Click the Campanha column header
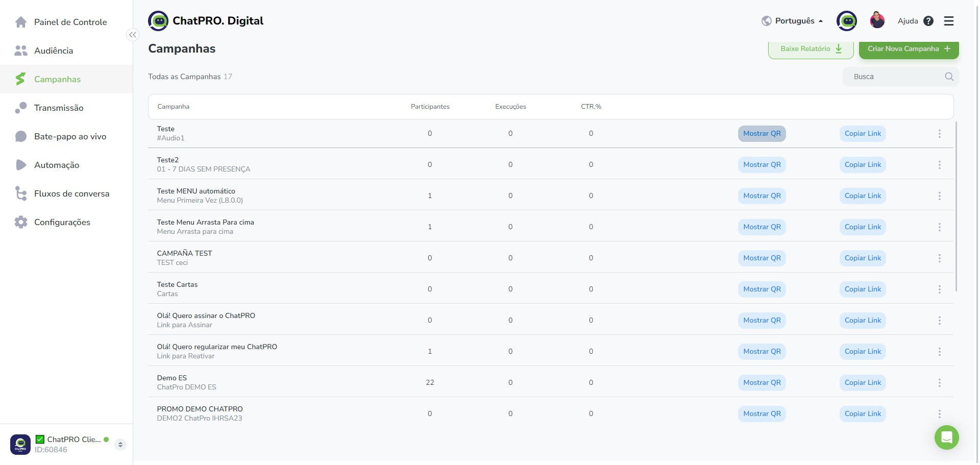Viewport: 980px width, 465px height. coord(173,107)
